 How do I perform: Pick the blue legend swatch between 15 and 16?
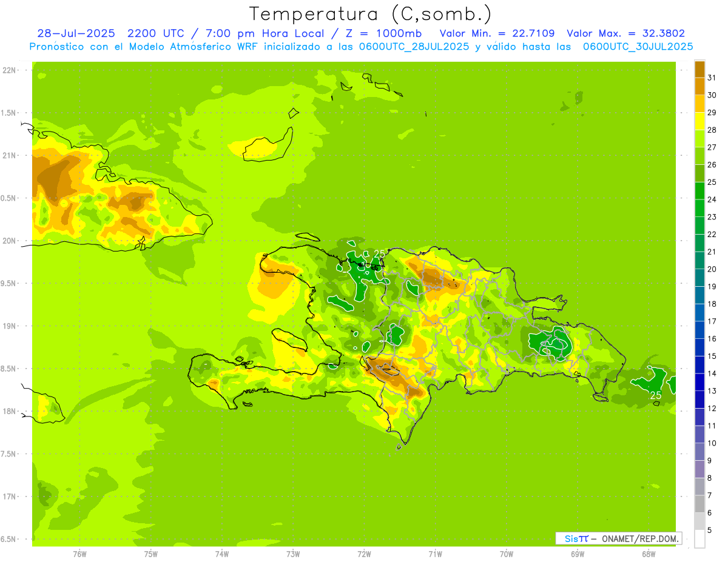[699, 347]
